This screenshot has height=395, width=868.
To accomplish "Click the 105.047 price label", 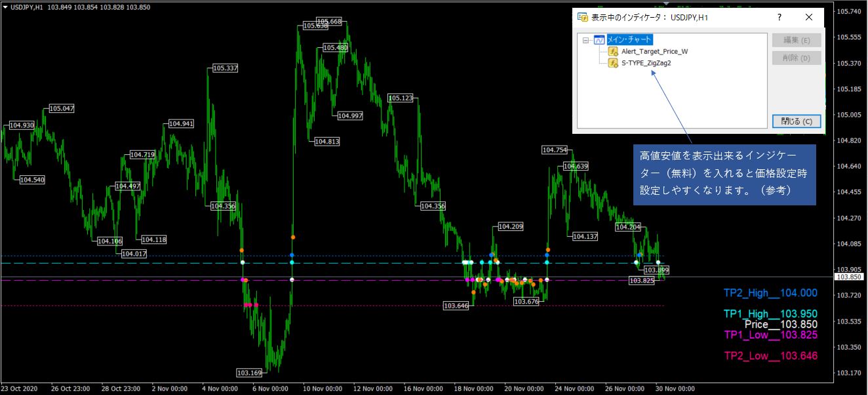I will (62, 108).
